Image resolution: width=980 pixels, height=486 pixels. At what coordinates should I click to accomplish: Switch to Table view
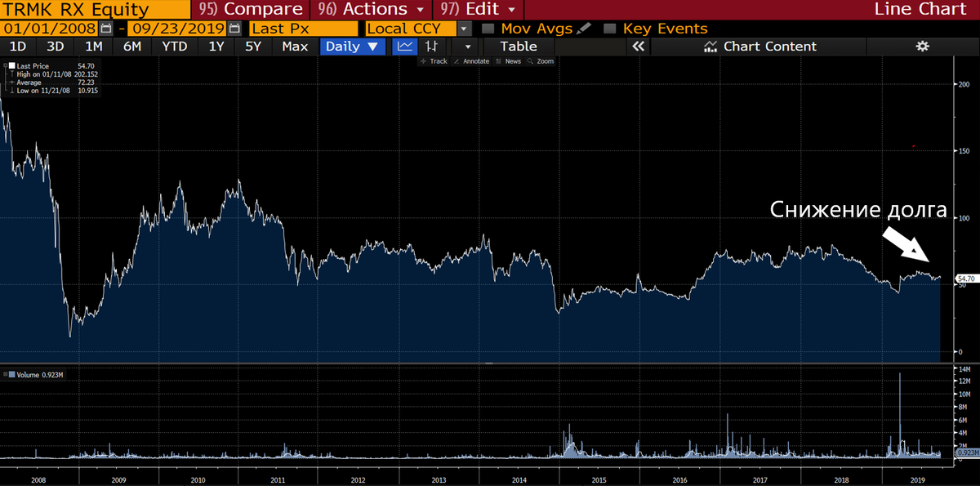pyautogui.click(x=519, y=47)
